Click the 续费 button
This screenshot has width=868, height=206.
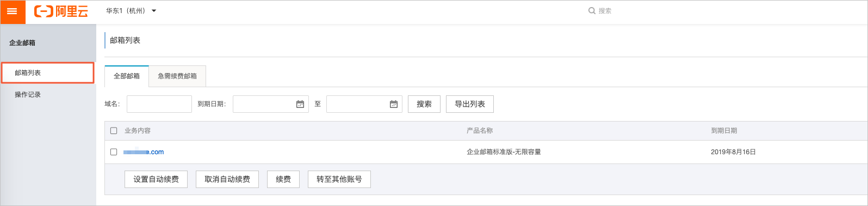pyautogui.click(x=283, y=179)
